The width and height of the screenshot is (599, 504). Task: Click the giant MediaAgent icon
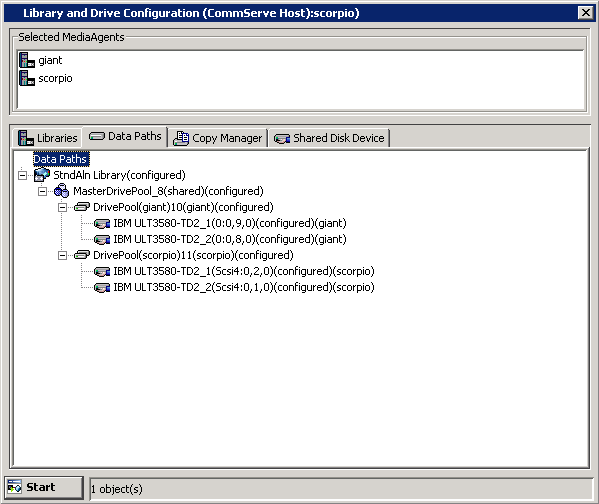pos(27,60)
